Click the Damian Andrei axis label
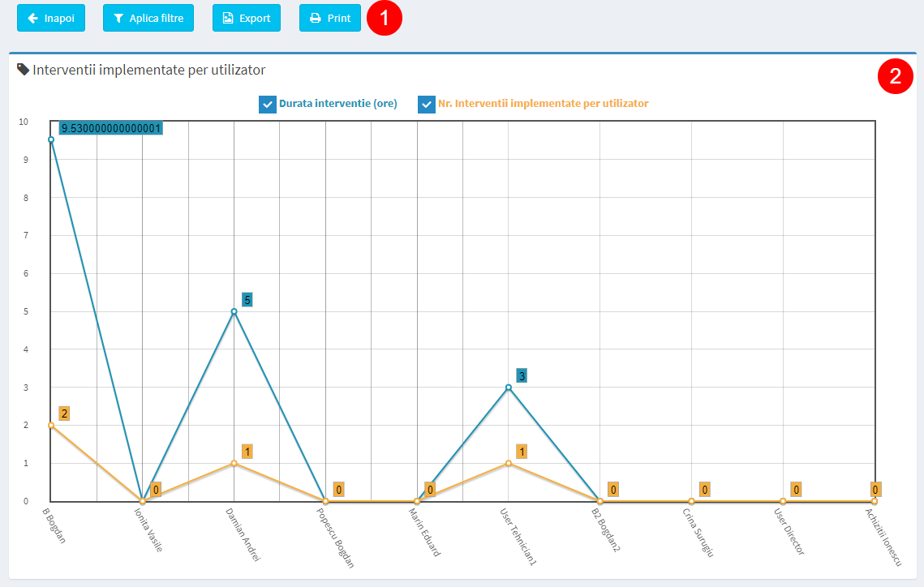Viewport: 924px width, 587px height. pyautogui.click(x=243, y=534)
